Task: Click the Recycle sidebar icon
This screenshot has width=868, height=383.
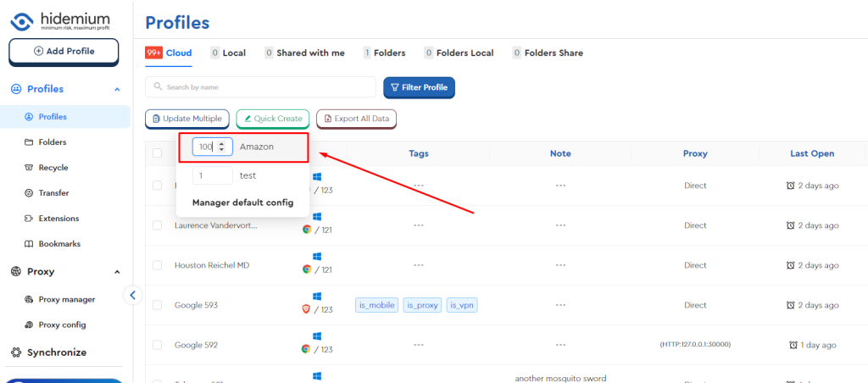Action: point(29,168)
